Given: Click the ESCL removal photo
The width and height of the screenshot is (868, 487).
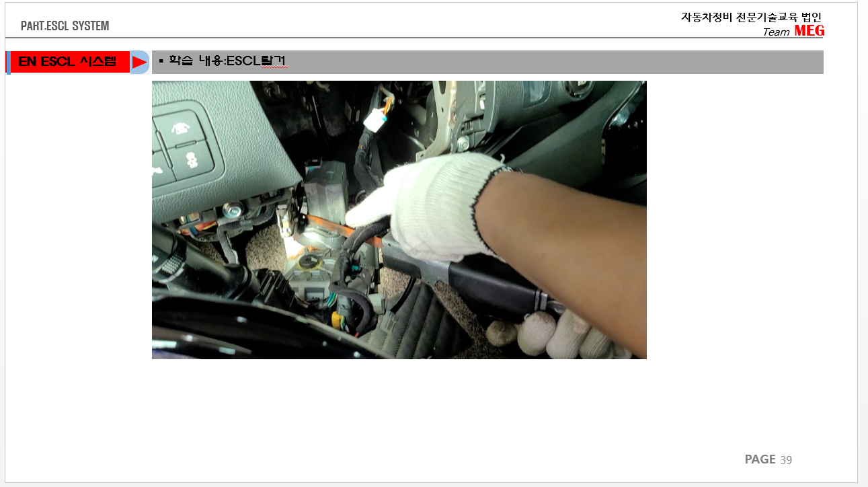Looking at the screenshot, I should coord(399,220).
